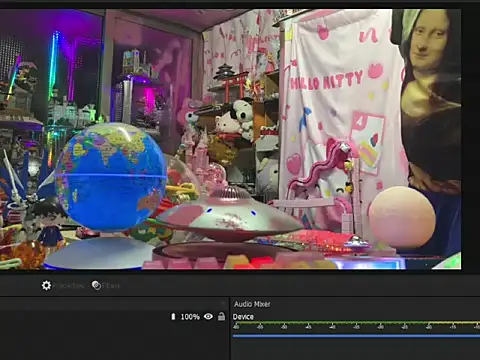Click the battery indicator icon beside 100%

[x=173, y=316]
